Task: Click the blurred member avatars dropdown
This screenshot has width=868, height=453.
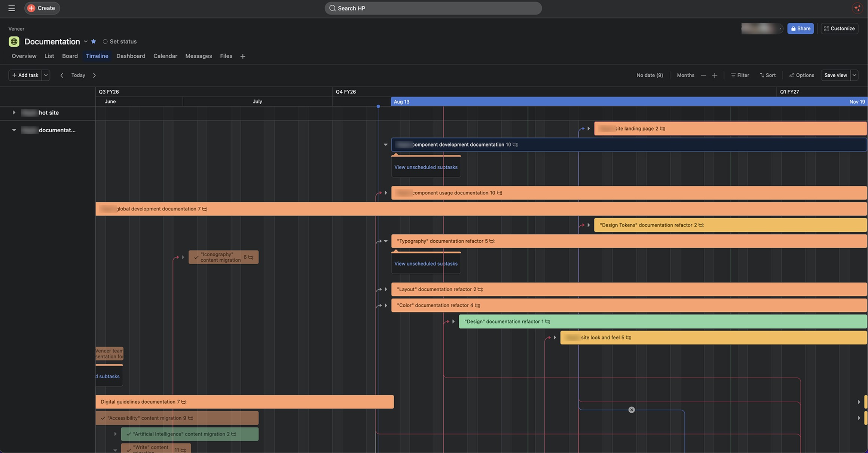Action: [762, 28]
